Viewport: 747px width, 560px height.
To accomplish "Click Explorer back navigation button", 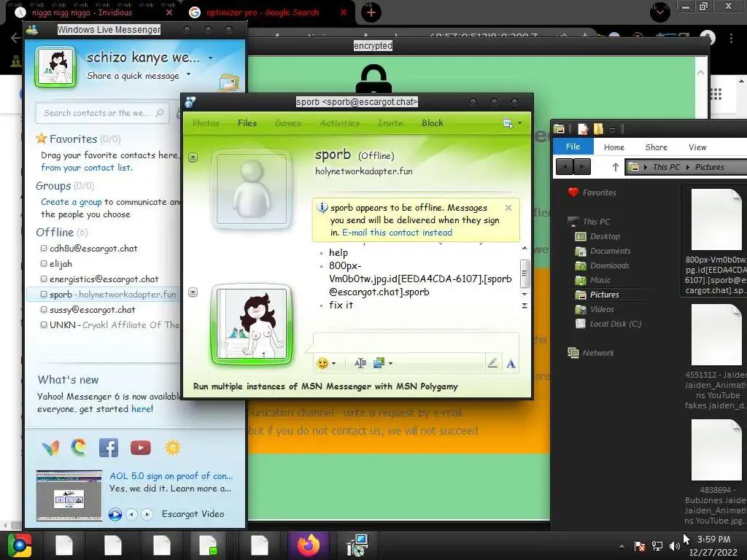I will 565,167.
